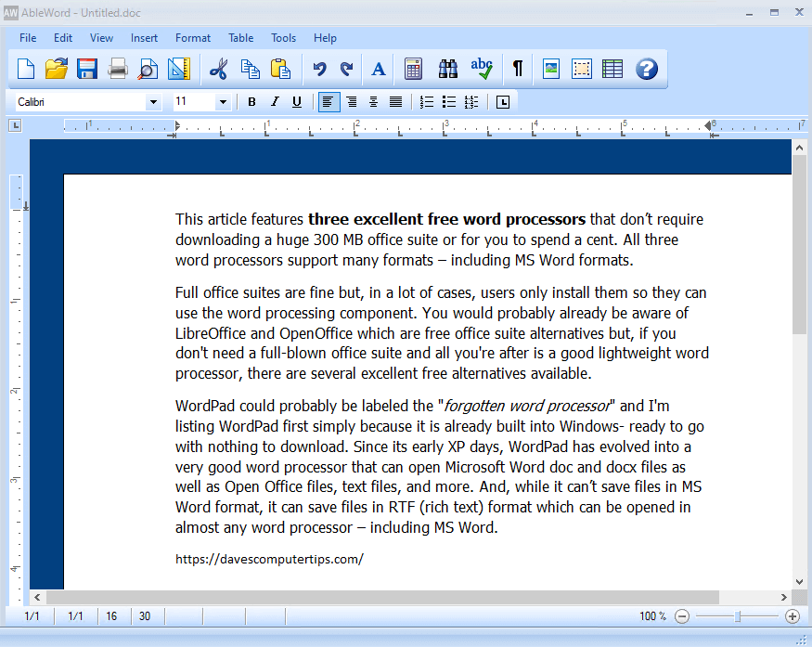This screenshot has height=647, width=812.
Task: Redo the last action
Action: (346, 69)
